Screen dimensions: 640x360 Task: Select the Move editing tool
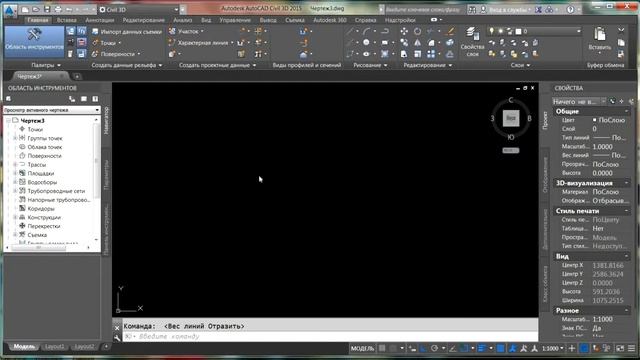click(x=404, y=31)
